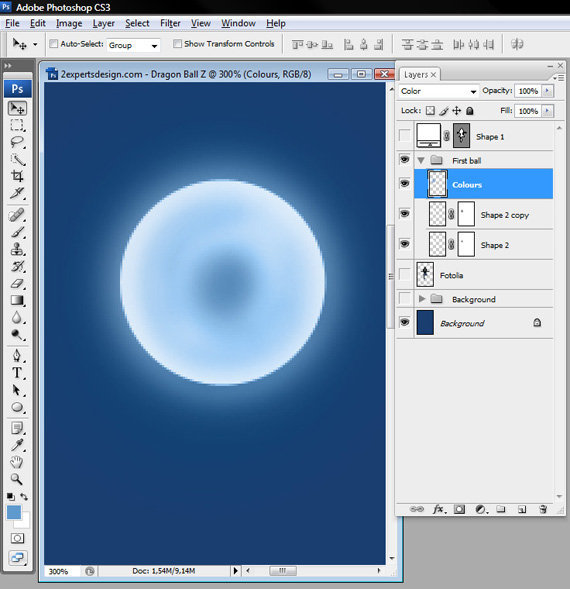Select the Dodge tool
Viewport: 570px width, 589px height.
click(17, 334)
